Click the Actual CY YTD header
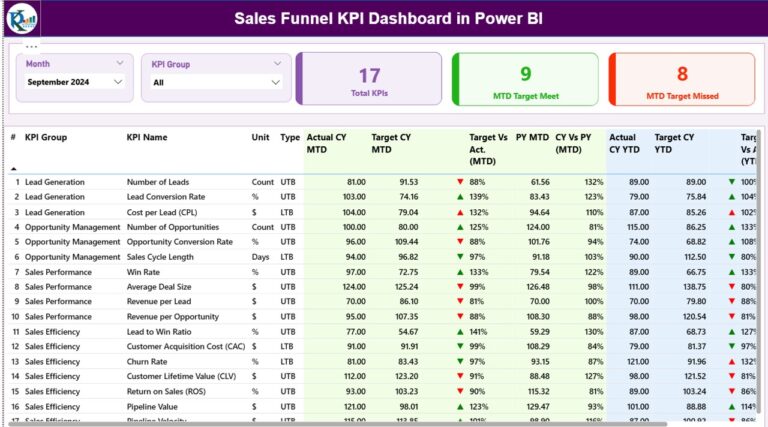 point(624,143)
